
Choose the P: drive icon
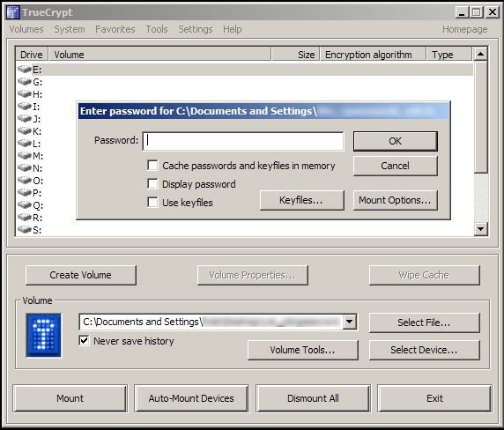[x=25, y=192]
